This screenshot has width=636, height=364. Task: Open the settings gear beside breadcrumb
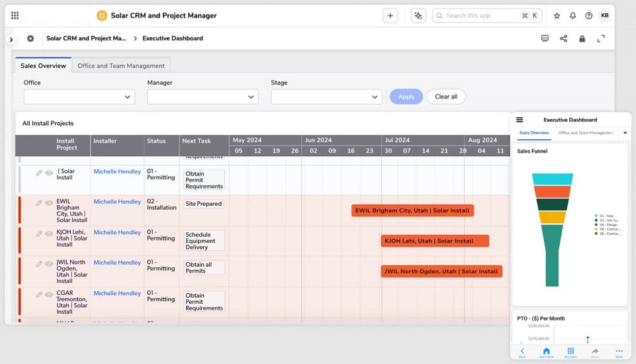point(30,39)
